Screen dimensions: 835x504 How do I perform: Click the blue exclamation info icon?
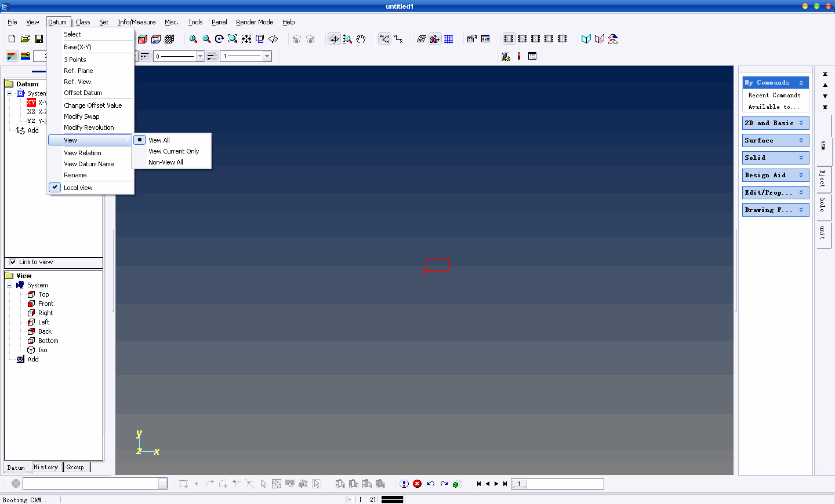(405, 484)
